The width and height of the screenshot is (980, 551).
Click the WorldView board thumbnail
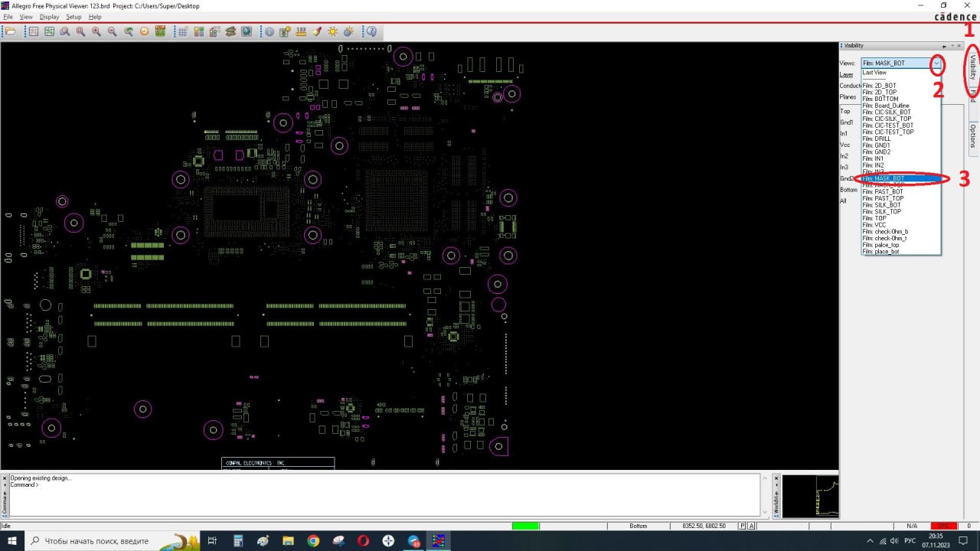(x=810, y=496)
